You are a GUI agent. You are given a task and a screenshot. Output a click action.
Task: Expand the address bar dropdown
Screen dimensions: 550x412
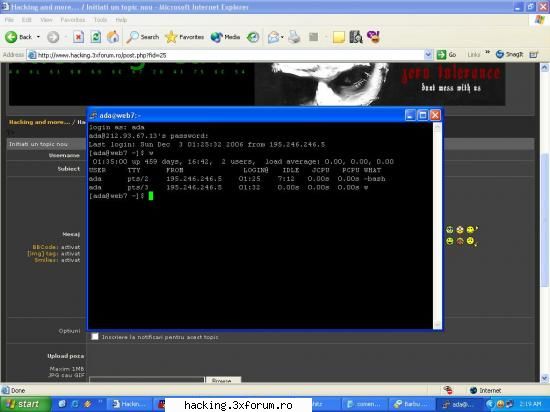tap(428, 55)
